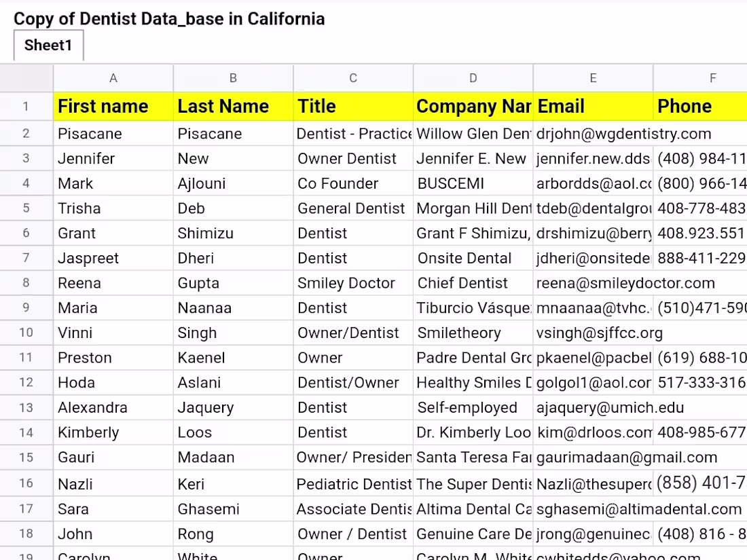Click the select-all corner box
Viewport: 747px width, 560px height.
coord(26,77)
